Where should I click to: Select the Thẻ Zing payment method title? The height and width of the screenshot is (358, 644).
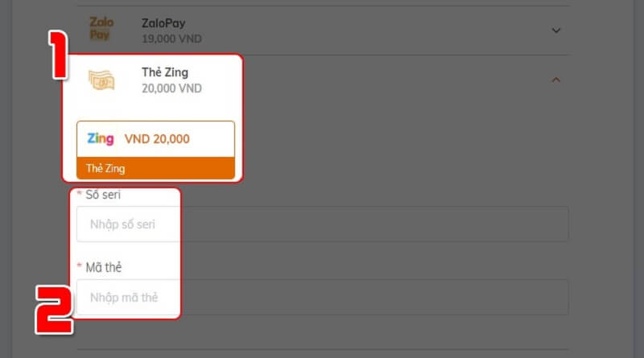[164, 72]
